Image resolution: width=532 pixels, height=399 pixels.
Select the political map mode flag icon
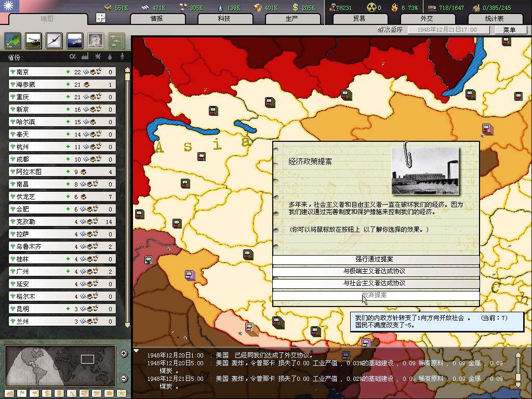(22, 393)
